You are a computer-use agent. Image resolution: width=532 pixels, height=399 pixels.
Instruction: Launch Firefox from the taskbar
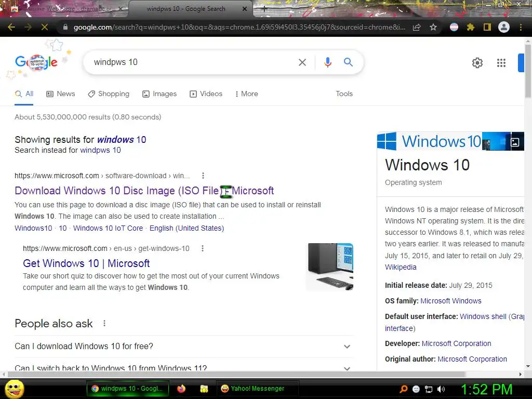181,389
